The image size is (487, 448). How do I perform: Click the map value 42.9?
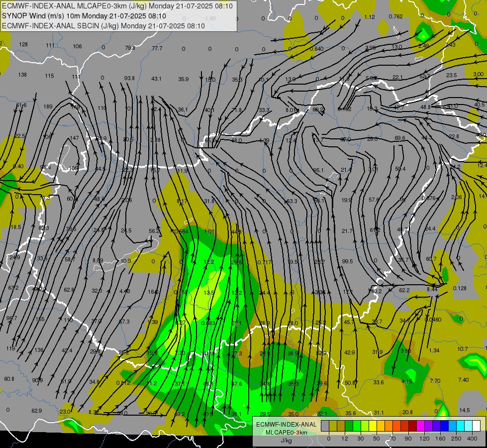pyautogui.click(x=350, y=352)
